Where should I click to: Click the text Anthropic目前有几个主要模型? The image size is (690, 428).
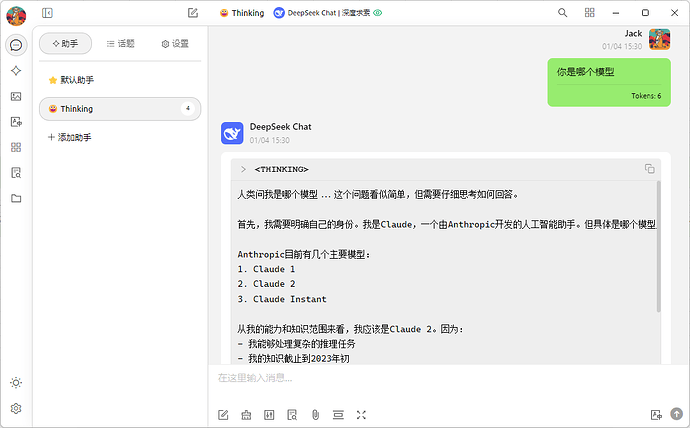pos(303,254)
